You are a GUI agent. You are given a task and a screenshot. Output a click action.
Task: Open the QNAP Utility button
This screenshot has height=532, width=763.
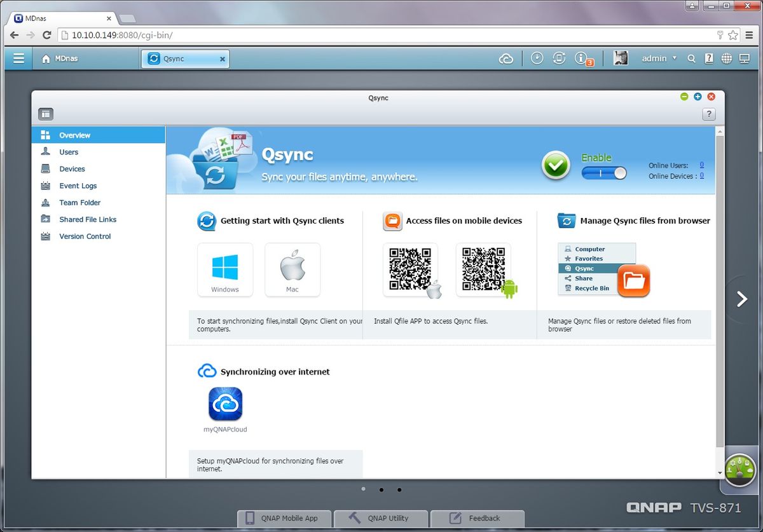381,518
